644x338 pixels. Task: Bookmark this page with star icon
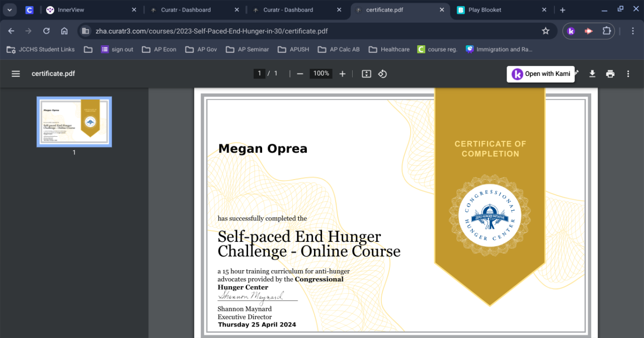[x=545, y=31]
